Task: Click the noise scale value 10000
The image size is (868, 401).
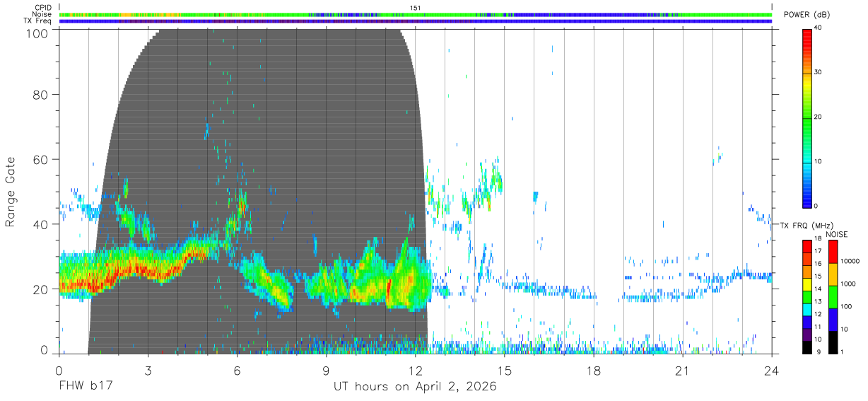Action: point(851,261)
